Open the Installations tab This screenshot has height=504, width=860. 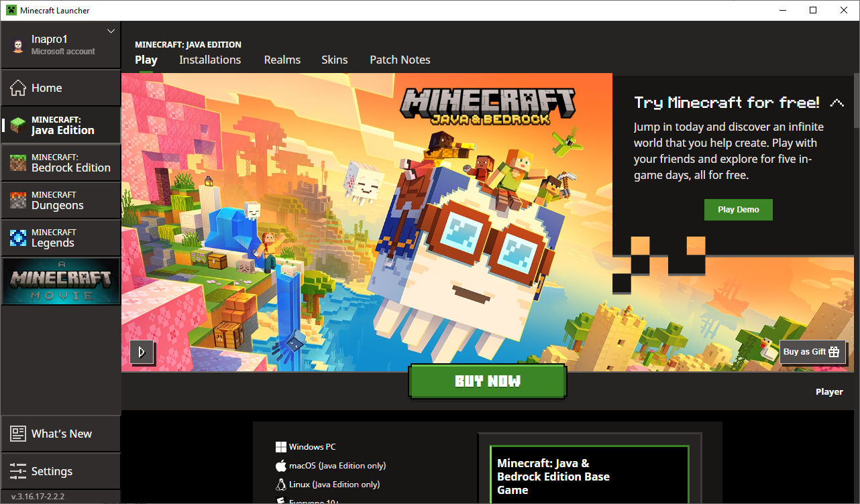[210, 60]
